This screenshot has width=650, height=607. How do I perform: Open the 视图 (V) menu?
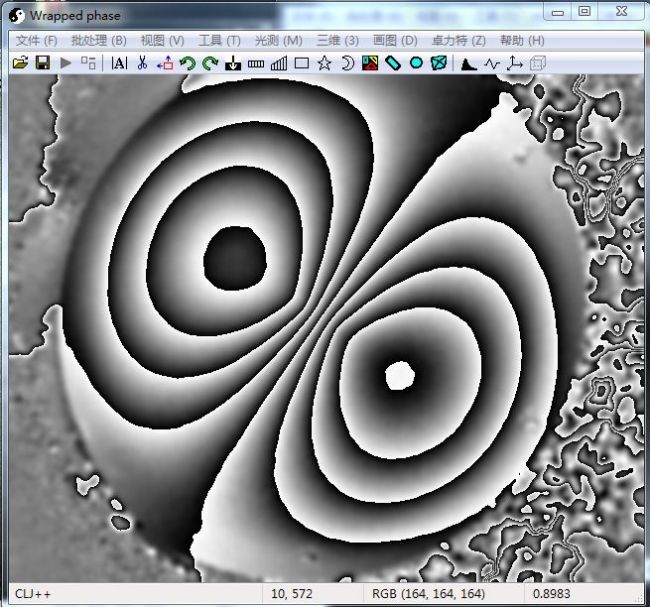coord(162,41)
